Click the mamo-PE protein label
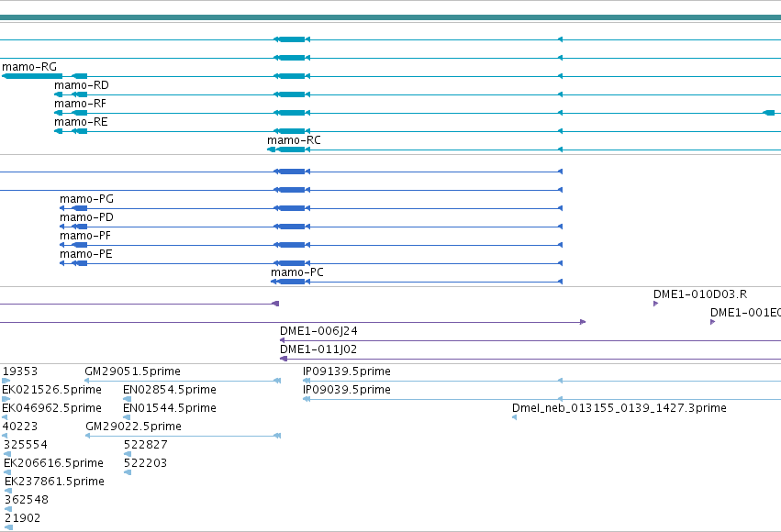This screenshot has height=532, width=781. [86, 254]
